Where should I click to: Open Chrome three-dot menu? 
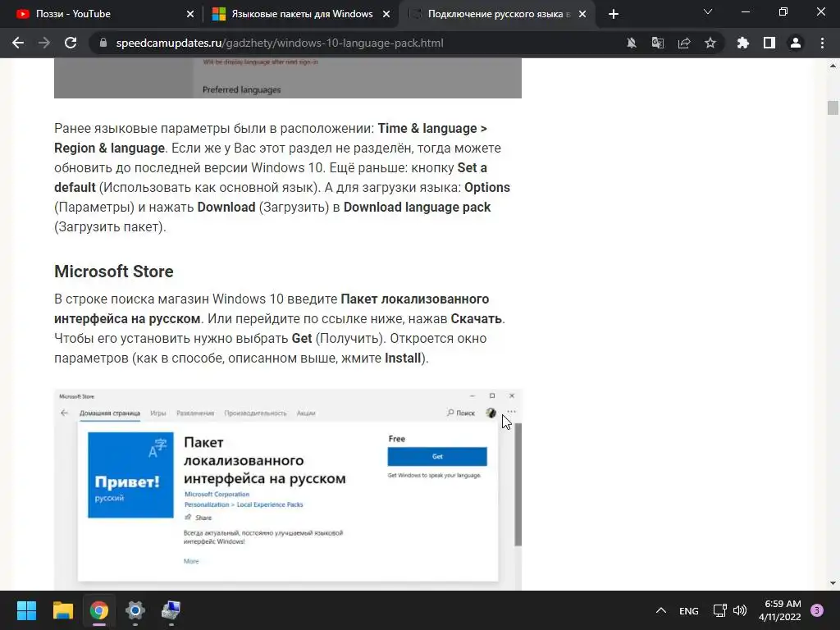[x=822, y=43]
